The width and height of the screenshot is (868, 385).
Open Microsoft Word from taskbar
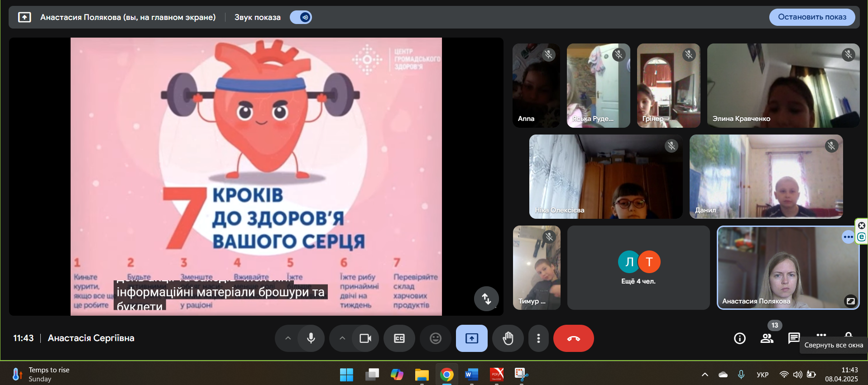click(x=472, y=375)
